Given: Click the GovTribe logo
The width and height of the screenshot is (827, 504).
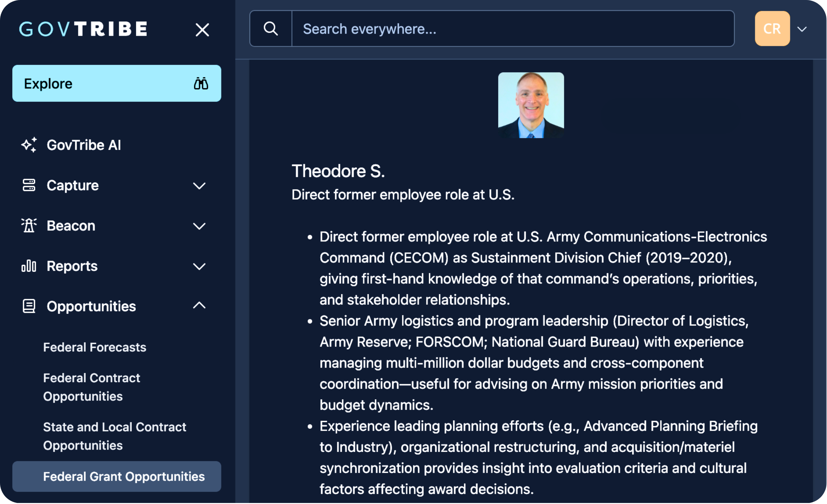Looking at the screenshot, I should [83, 29].
